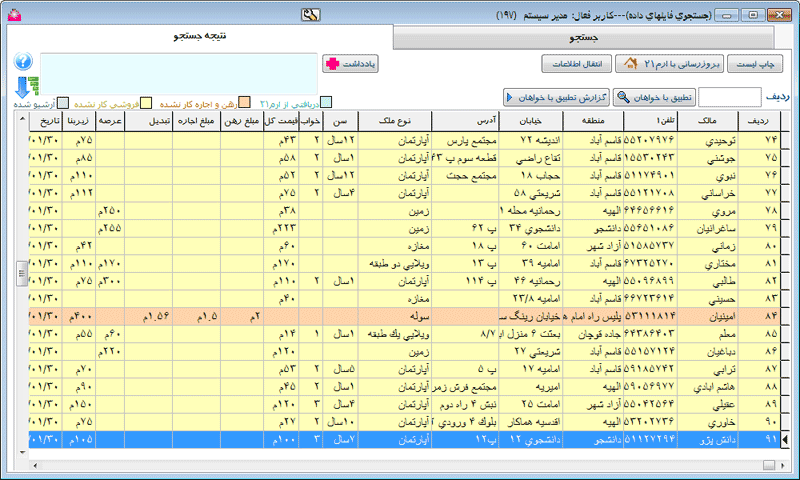Select owner cell خاوري in row ۹۰

707,422
